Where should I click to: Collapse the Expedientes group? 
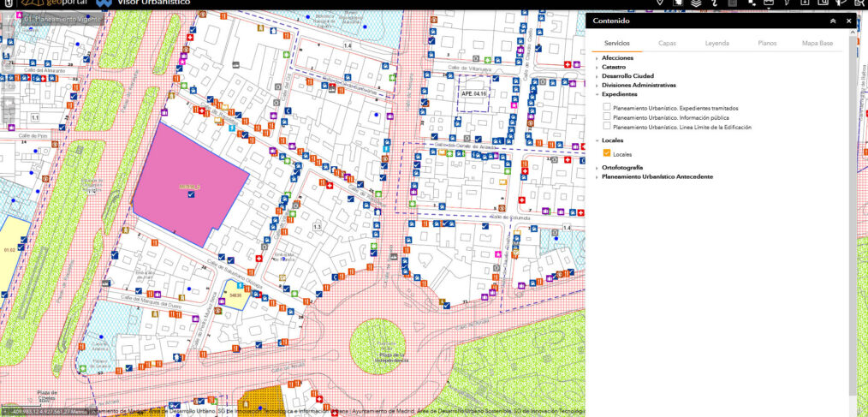point(597,95)
